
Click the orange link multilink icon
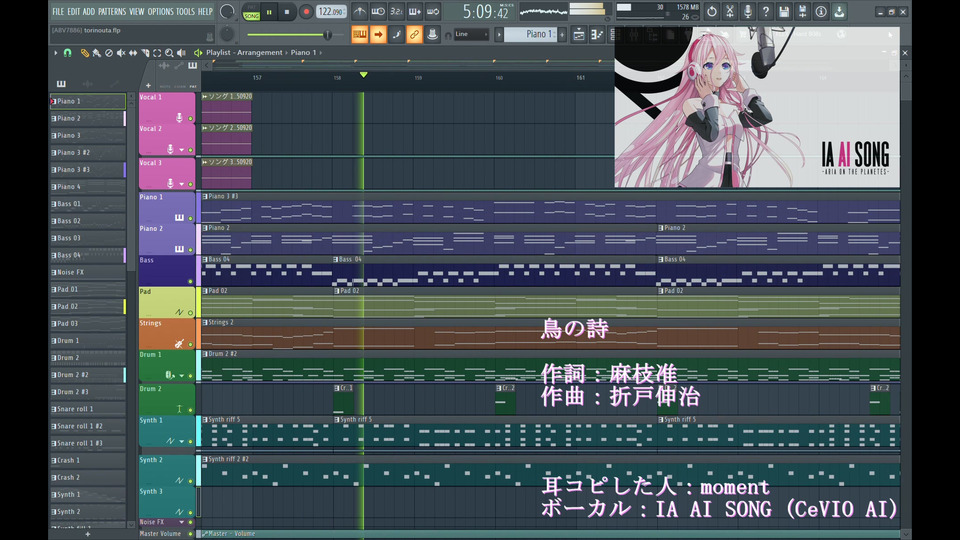(x=414, y=34)
